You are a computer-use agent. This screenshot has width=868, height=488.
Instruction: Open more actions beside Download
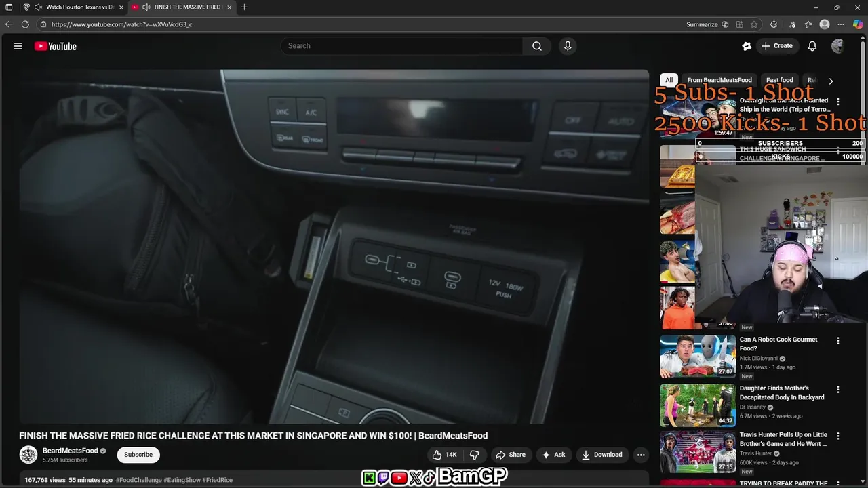click(x=641, y=455)
